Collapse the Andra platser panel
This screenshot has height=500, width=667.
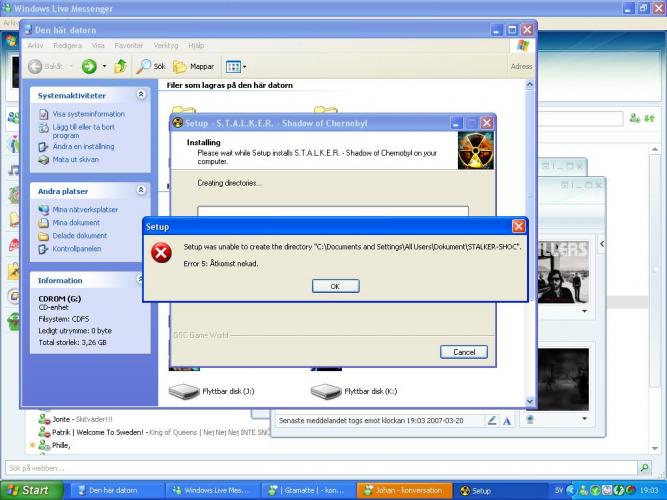[x=141, y=190]
